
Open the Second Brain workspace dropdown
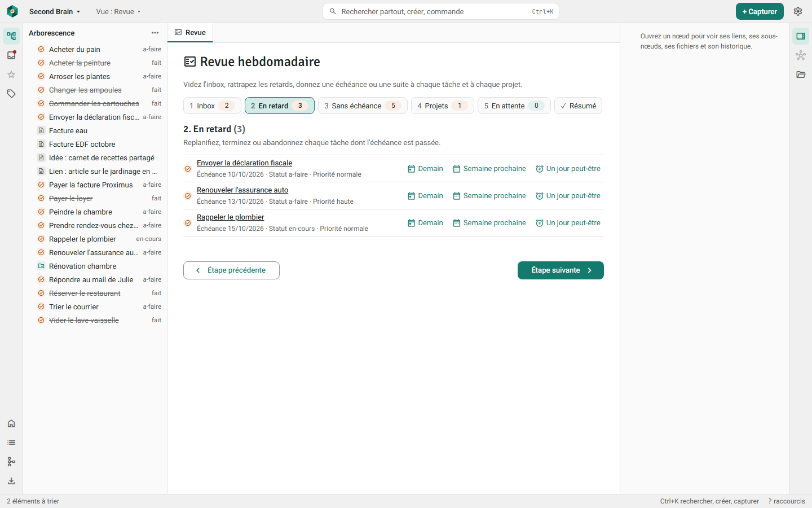click(x=55, y=11)
